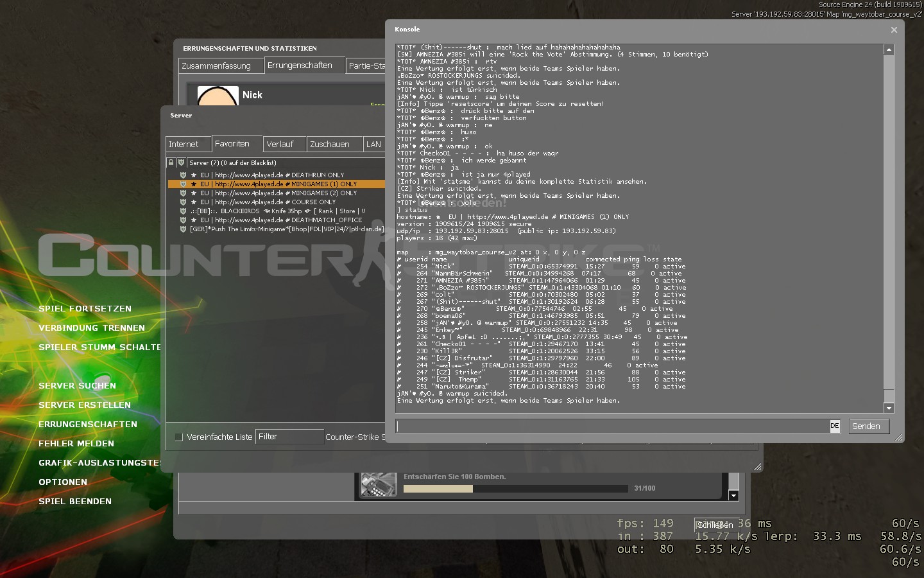This screenshot has width=924, height=578.
Task: Click SPIEL BEENDEN in the main menu
Action: [75, 502]
